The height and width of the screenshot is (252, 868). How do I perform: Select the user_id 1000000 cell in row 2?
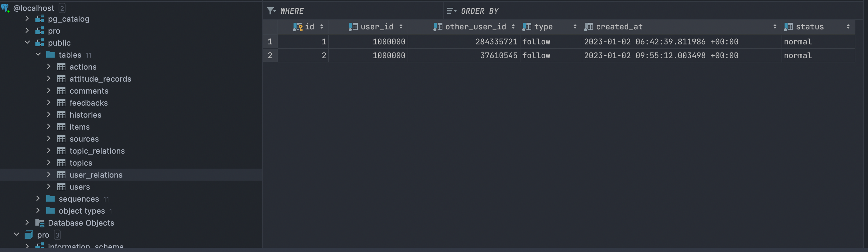368,55
